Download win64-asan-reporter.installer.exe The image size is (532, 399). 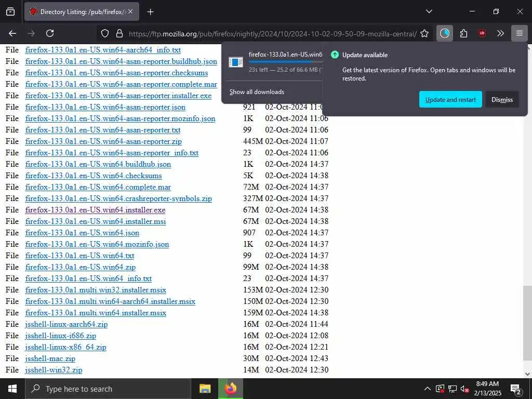coord(118,96)
